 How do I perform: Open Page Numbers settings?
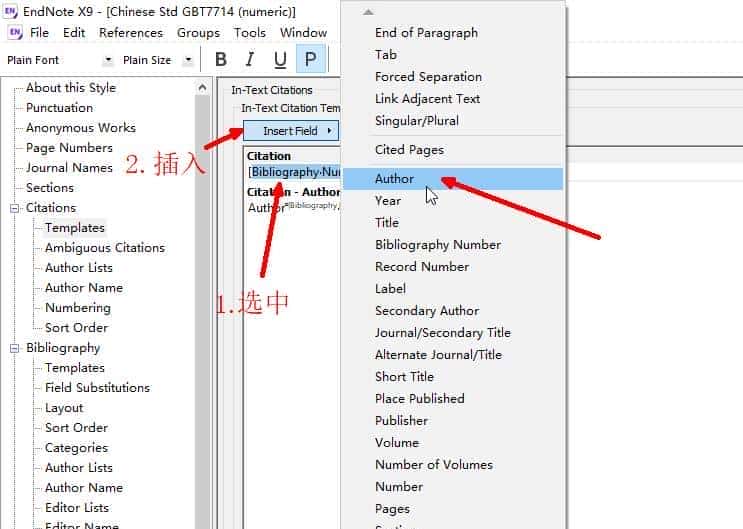pyautogui.click(x=69, y=148)
